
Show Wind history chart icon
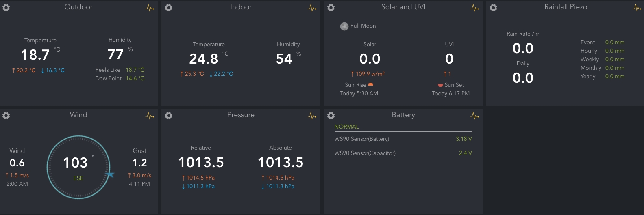coord(150,116)
